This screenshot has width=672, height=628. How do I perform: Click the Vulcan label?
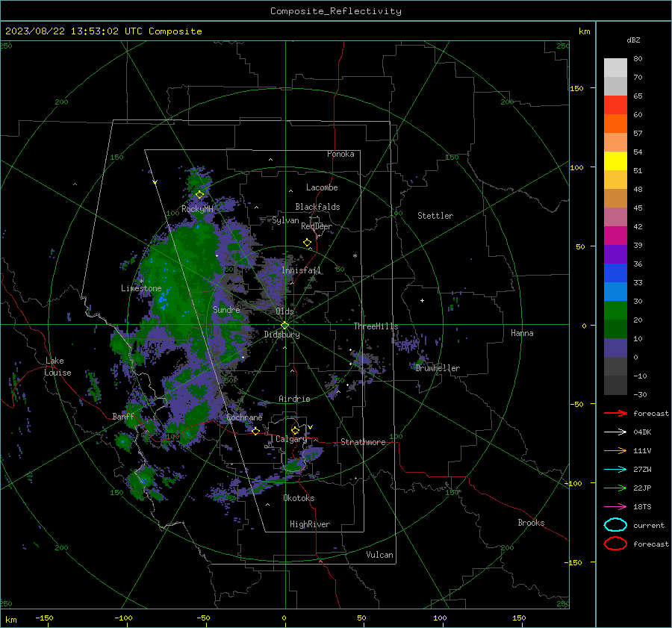[x=380, y=555]
